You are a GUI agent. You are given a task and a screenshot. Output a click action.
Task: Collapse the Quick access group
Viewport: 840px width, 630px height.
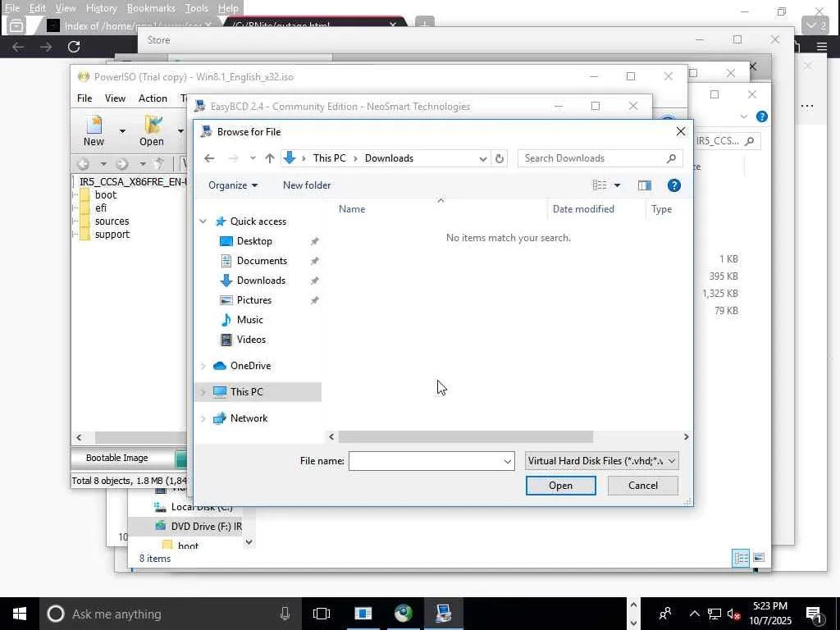[x=203, y=221]
